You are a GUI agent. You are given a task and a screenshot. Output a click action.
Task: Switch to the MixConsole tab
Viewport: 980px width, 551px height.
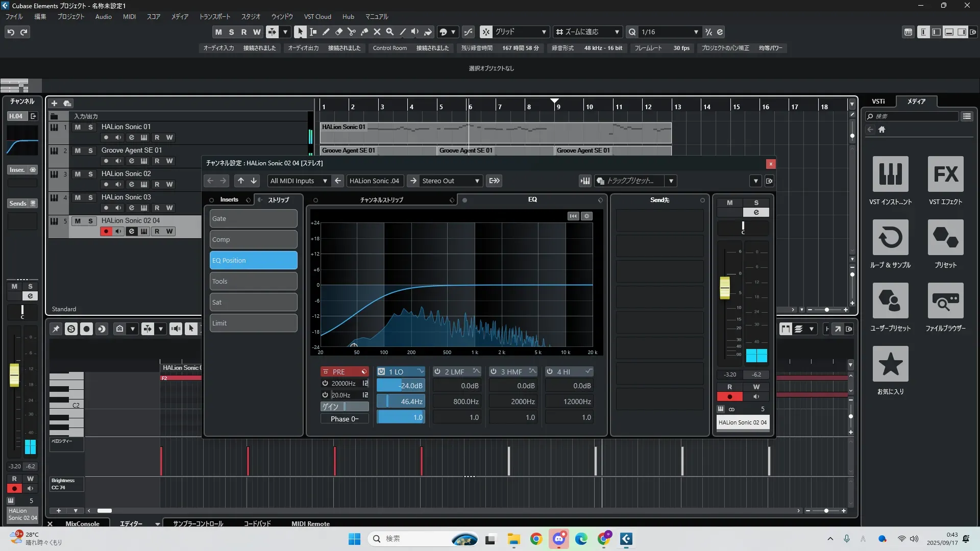(x=82, y=523)
